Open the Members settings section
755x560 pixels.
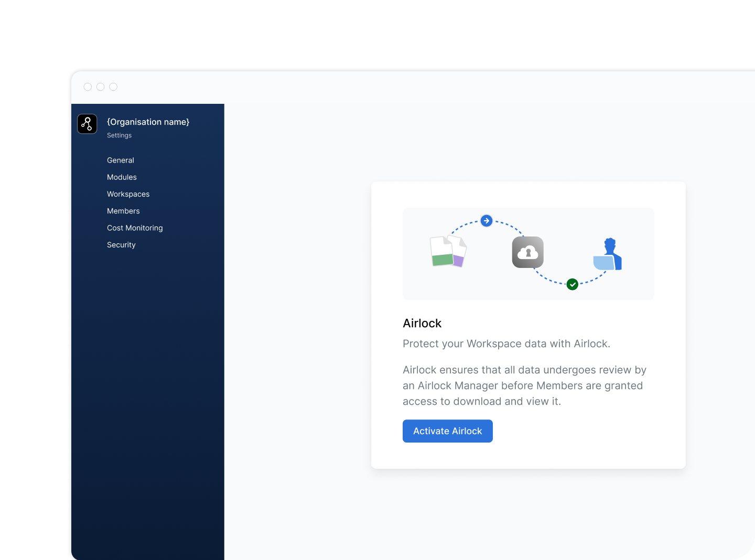(123, 211)
